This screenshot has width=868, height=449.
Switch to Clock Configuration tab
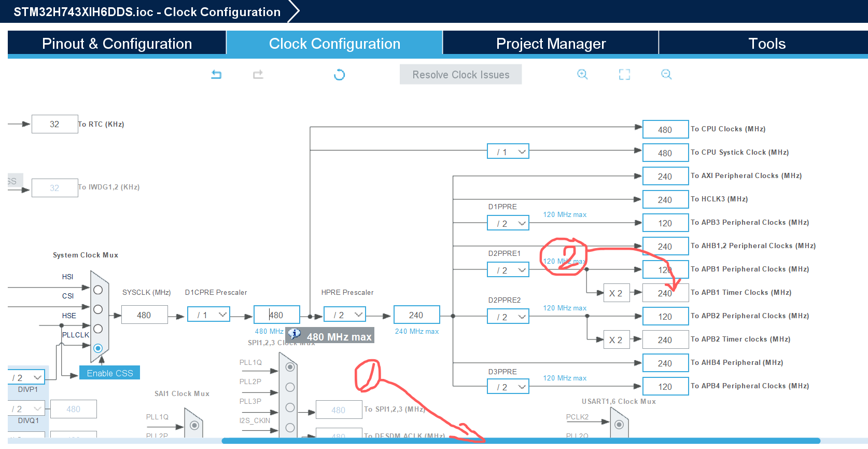pyautogui.click(x=334, y=44)
